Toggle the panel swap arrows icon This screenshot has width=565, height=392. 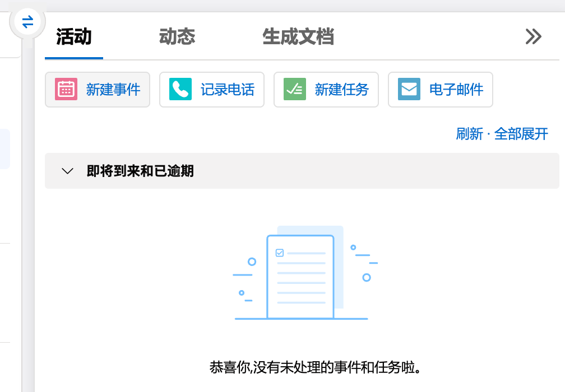[27, 22]
